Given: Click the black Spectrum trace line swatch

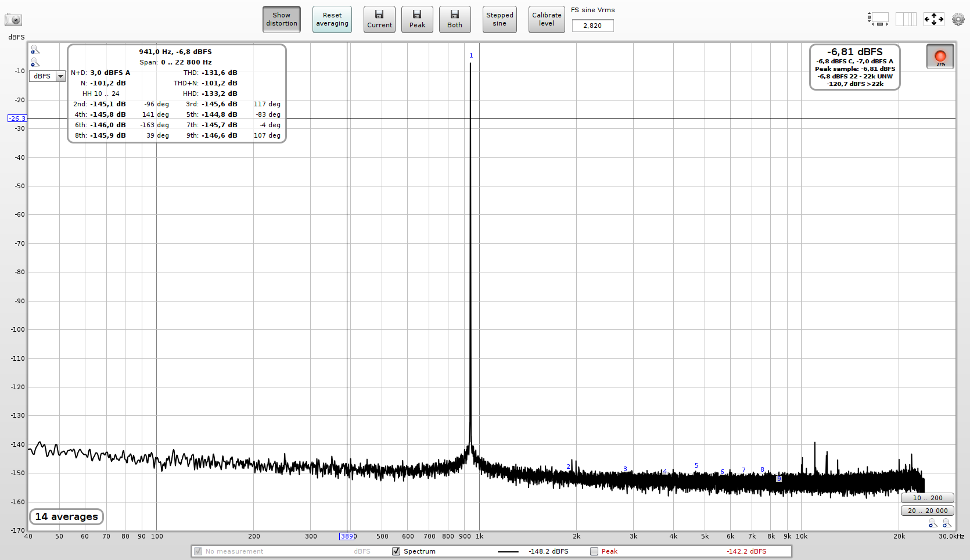Looking at the screenshot, I should pyautogui.click(x=508, y=551).
